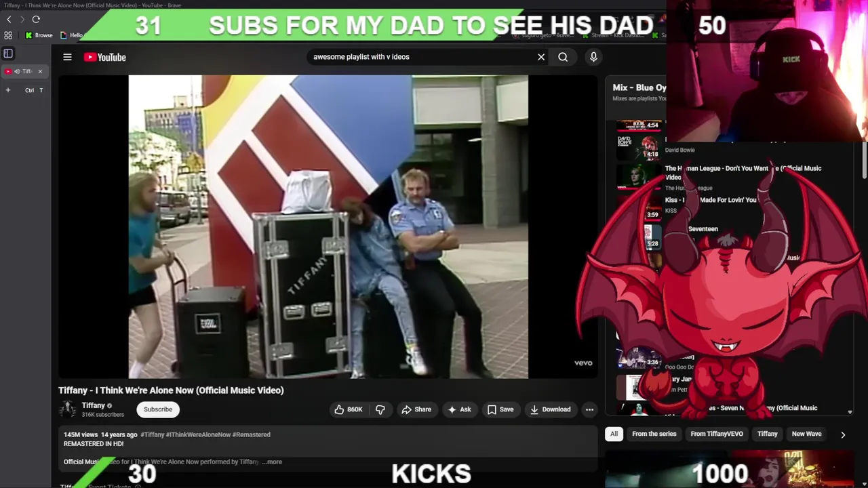Screen dimensions: 868x488
Task: Select the Tiffany YouTube tab
Action: coord(24,71)
